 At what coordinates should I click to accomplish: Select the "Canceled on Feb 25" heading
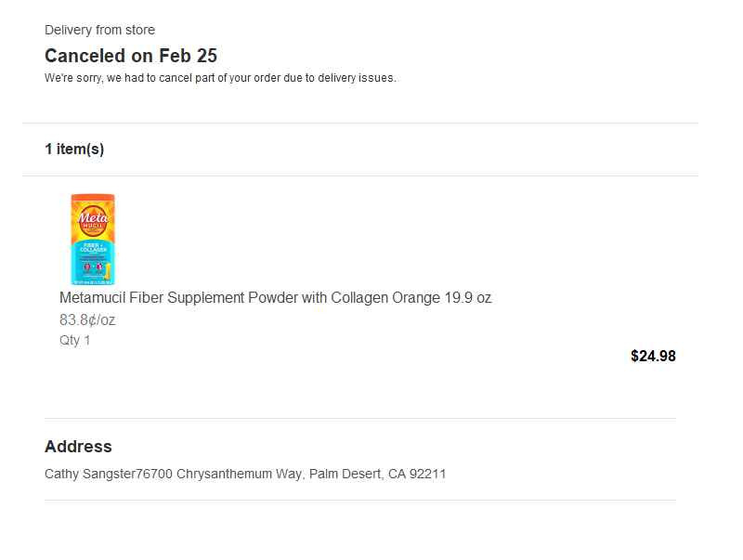131,56
